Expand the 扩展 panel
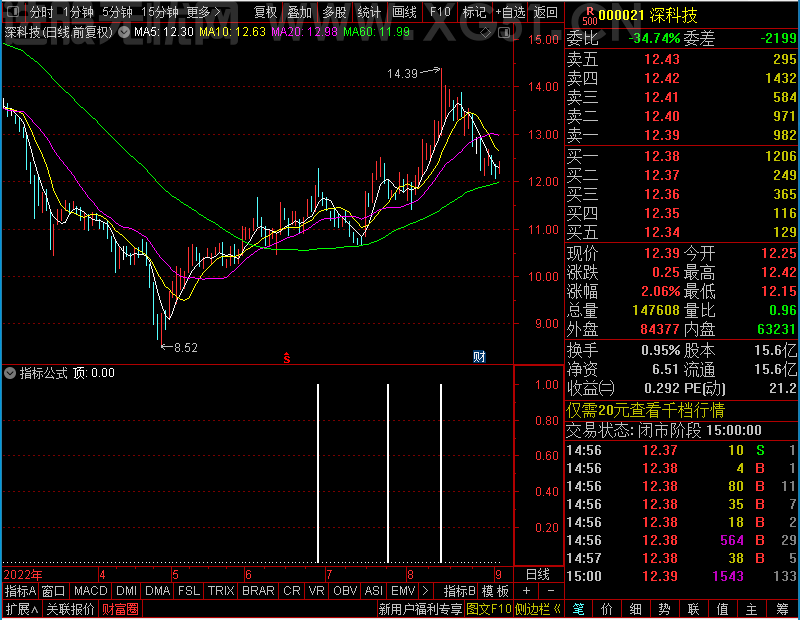 (22, 609)
